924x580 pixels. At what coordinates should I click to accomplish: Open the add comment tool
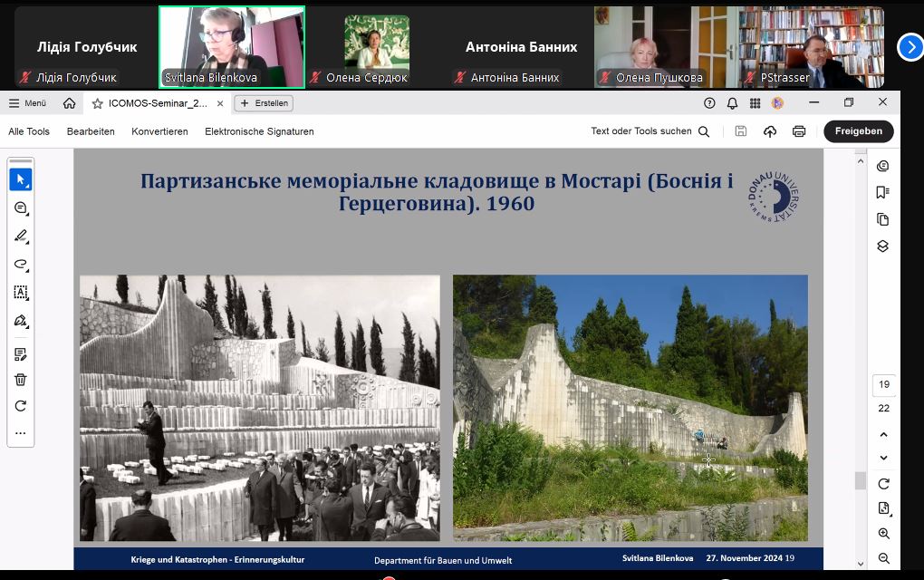[x=20, y=207]
